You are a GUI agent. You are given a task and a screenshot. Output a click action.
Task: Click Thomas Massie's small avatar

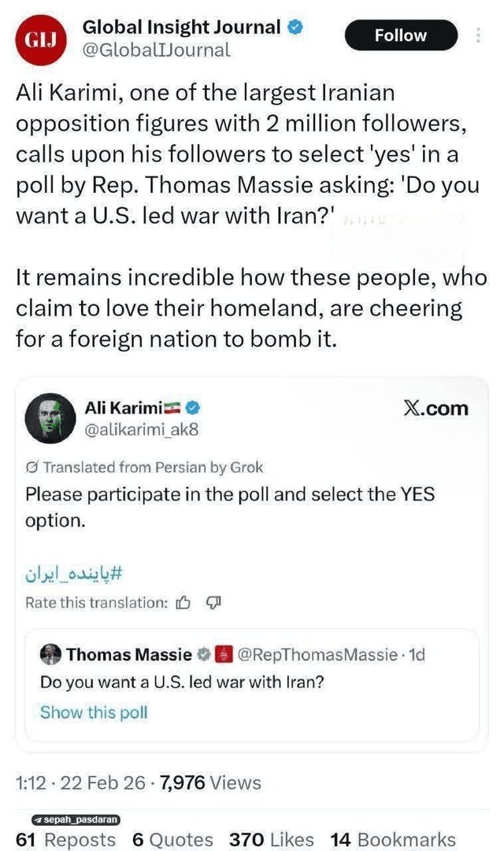pos(50,654)
